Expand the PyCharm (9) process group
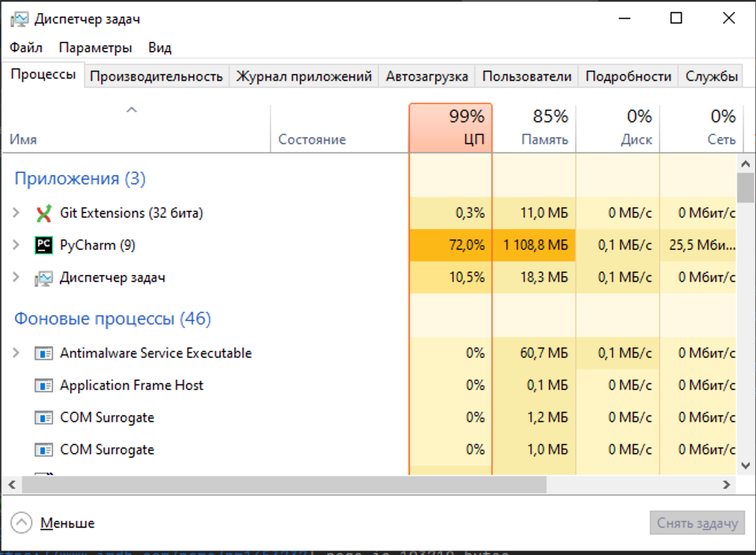 click(x=16, y=245)
